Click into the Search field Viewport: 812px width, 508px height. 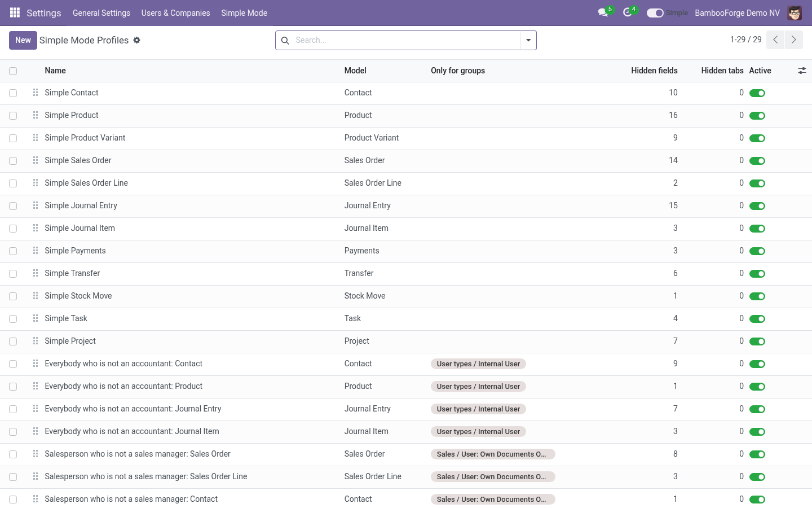tap(405, 40)
